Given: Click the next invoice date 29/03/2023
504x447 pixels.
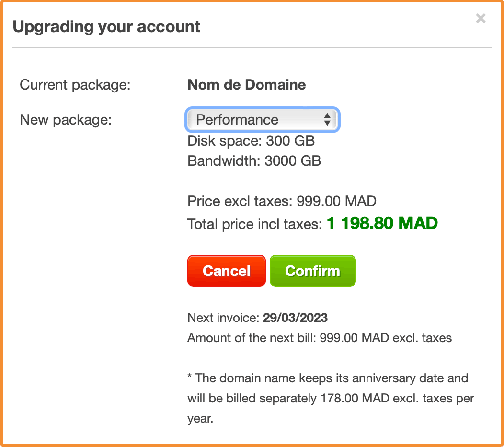Looking at the screenshot, I should pyautogui.click(x=296, y=318).
